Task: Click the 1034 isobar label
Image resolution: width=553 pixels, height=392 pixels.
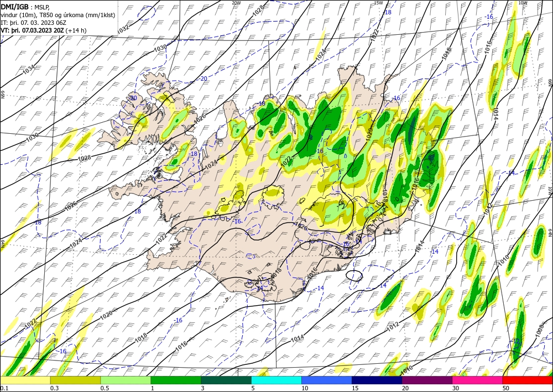Action: pyautogui.click(x=29, y=69)
